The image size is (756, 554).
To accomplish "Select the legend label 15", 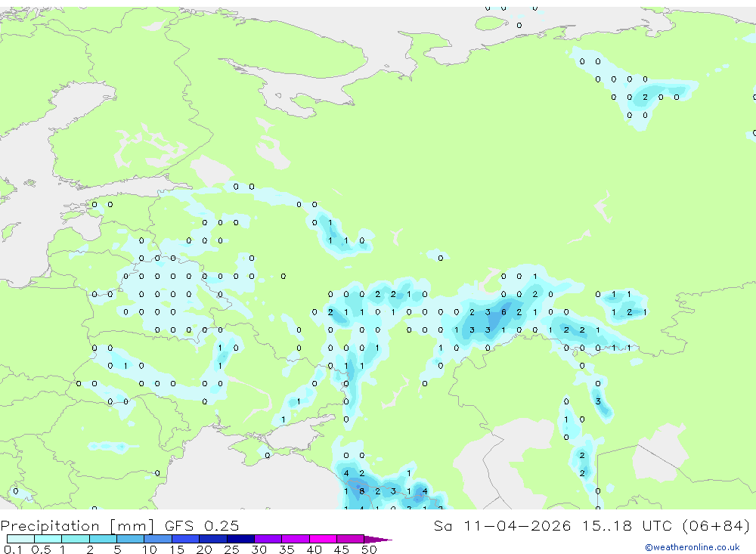I will point(177,549).
